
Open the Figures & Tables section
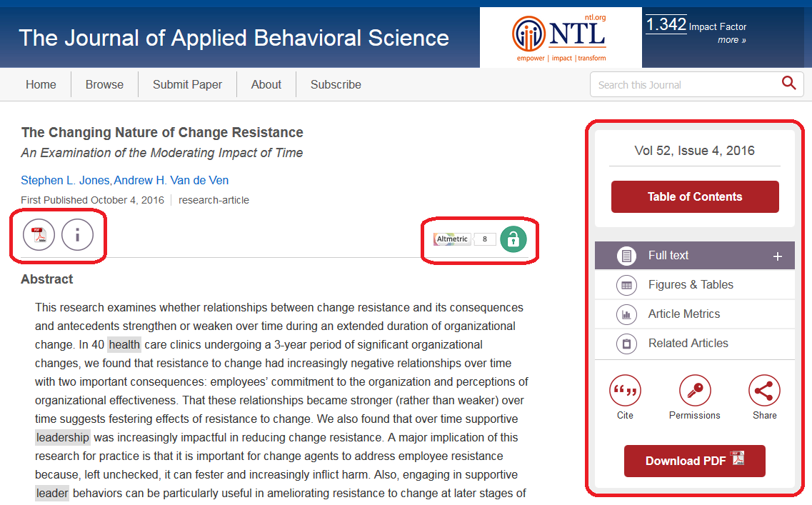point(690,285)
